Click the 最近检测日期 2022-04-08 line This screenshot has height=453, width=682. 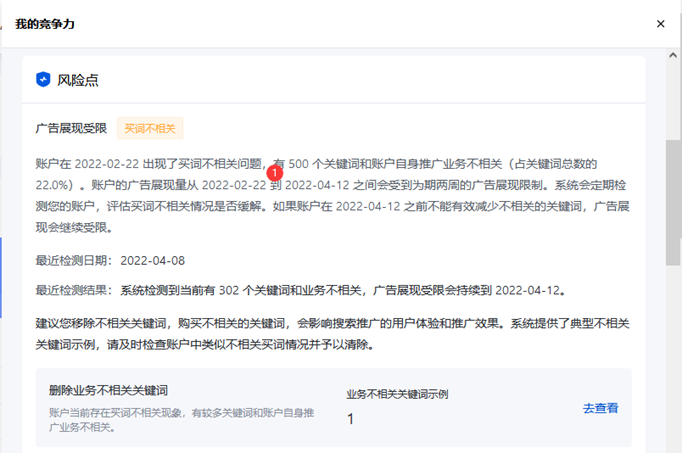111,260
